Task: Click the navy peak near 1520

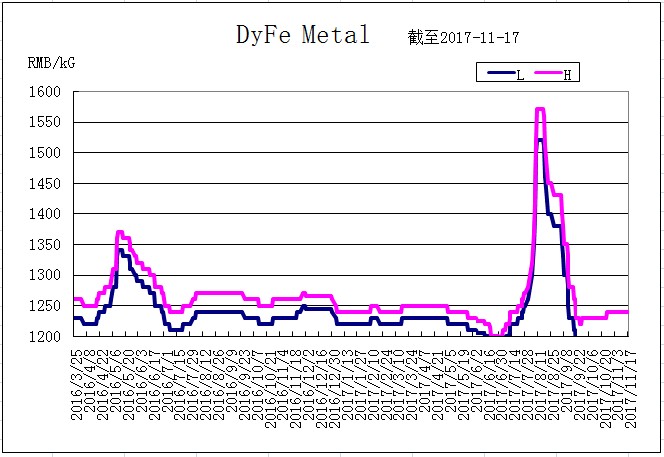Action: 540,140
